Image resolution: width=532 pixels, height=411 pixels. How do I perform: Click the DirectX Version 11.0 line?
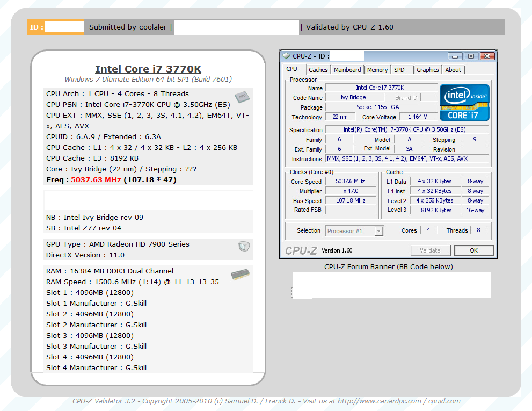coord(85,255)
